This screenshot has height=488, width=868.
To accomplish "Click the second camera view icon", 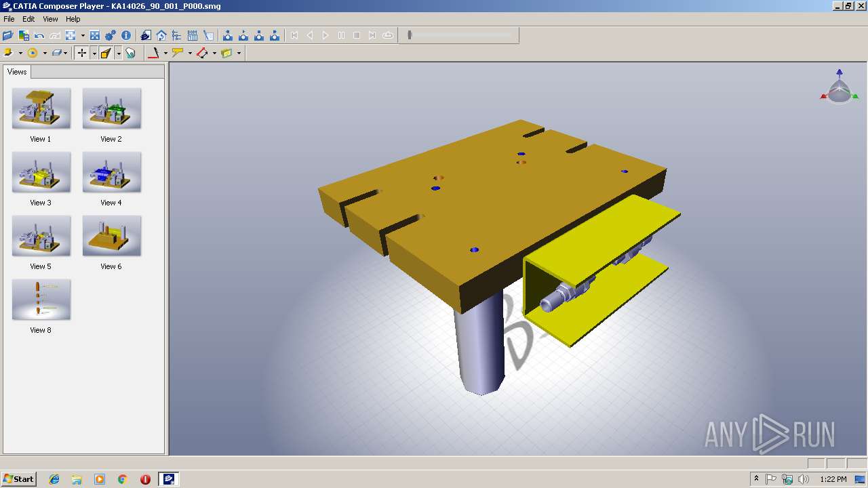I will pos(243,35).
